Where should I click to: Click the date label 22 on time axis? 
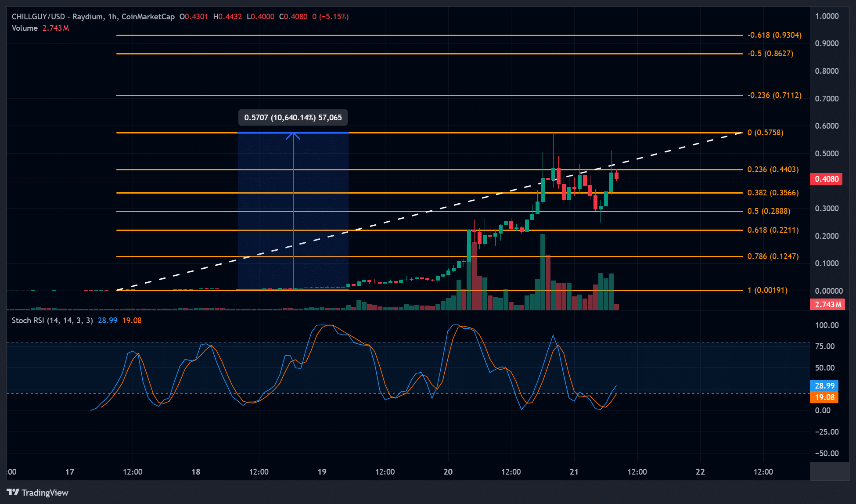point(700,472)
